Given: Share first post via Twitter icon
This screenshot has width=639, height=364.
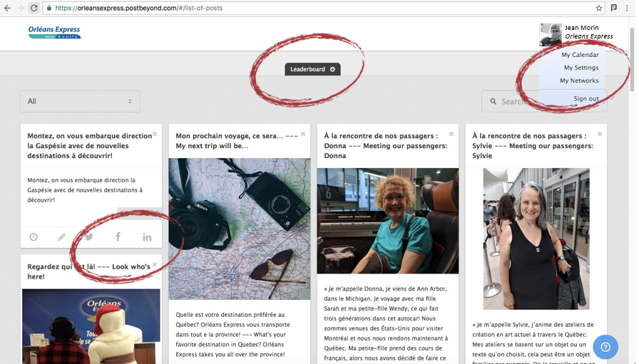Looking at the screenshot, I should pyautogui.click(x=89, y=237).
